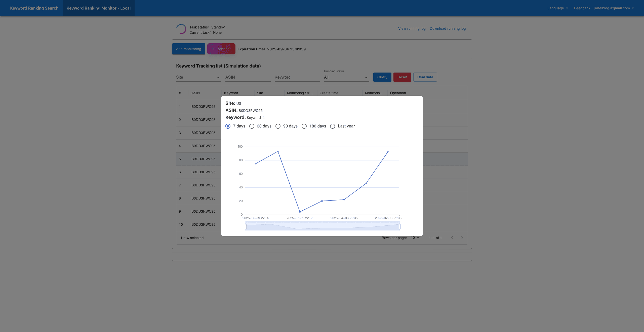Screen dimensions: 644x332
Task: Click the Query button
Action: 382,77
